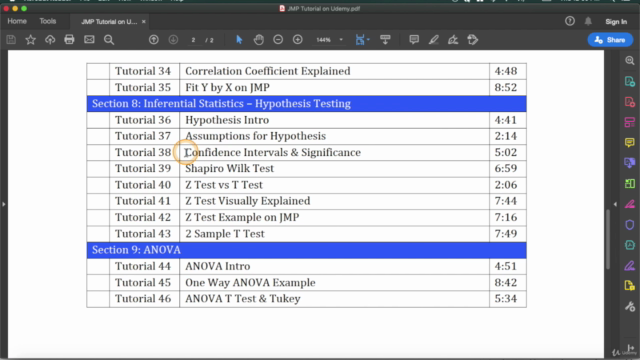Open the search tools magnifier in right panel
This screenshot has width=640, height=360.
(x=630, y=61)
